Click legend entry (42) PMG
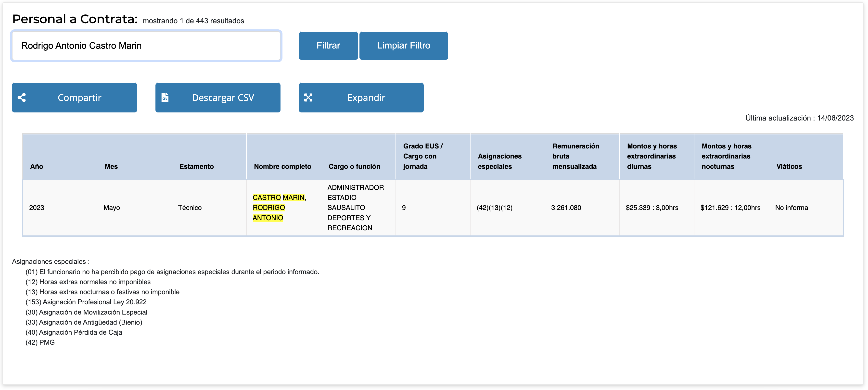Viewport: 868px width, 390px height. pos(40,342)
